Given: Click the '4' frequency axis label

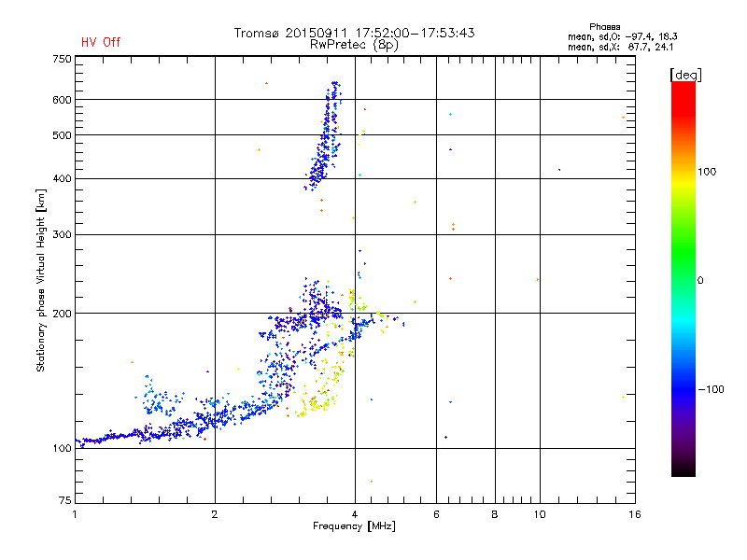Looking at the screenshot, I should (x=355, y=514).
